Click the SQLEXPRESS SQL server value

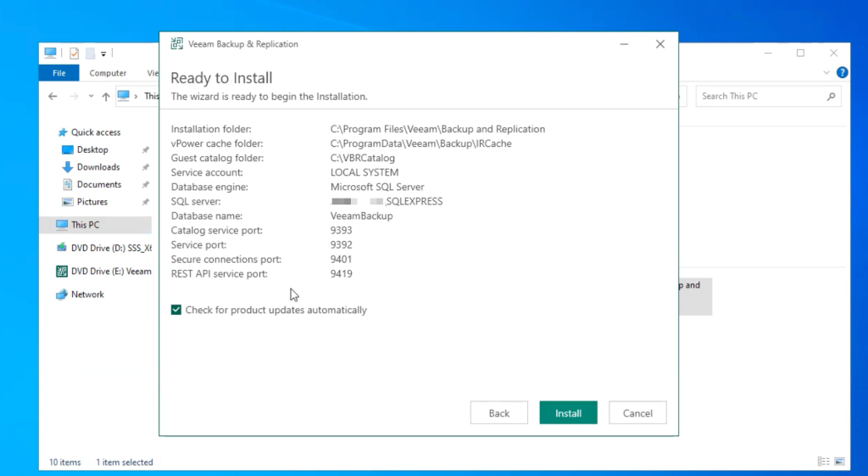point(387,201)
